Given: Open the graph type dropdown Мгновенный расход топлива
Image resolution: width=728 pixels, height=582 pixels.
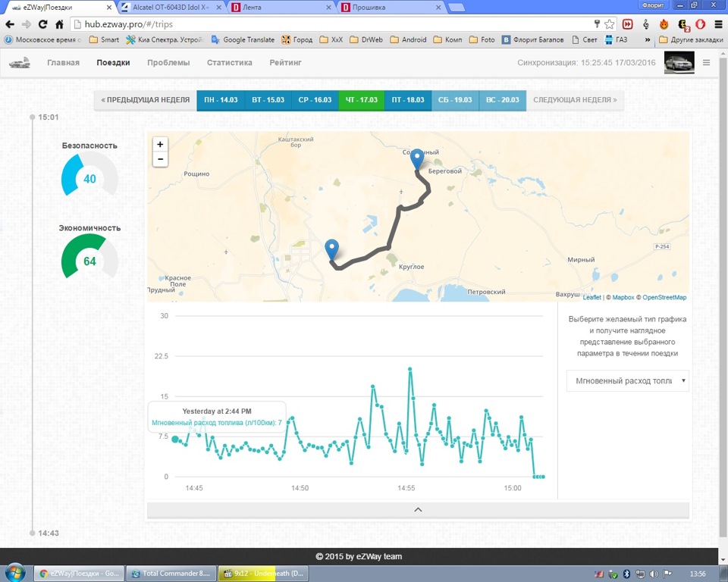Looking at the screenshot, I should pyautogui.click(x=627, y=380).
